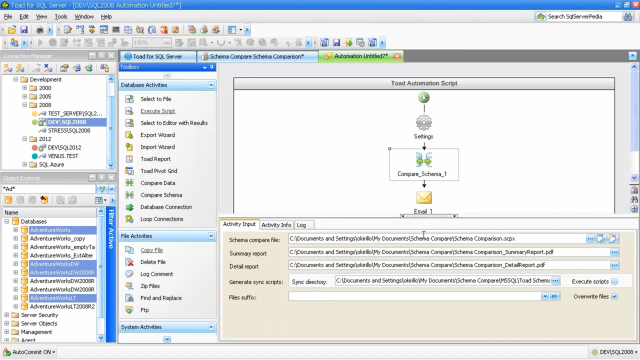Viewport: 640px width, 360px height.
Task: Click the Object Explorer filter text field
Action: point(49,189)
